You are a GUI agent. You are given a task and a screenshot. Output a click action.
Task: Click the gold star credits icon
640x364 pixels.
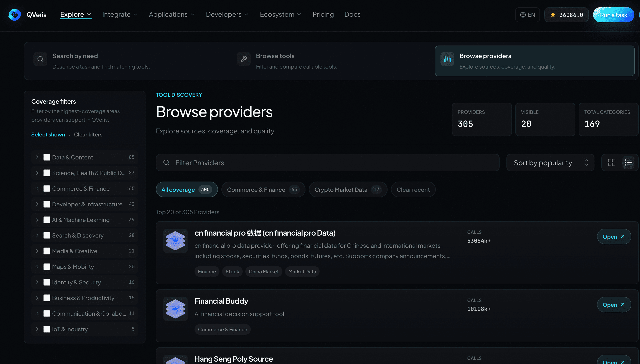[x=553, y=15]
